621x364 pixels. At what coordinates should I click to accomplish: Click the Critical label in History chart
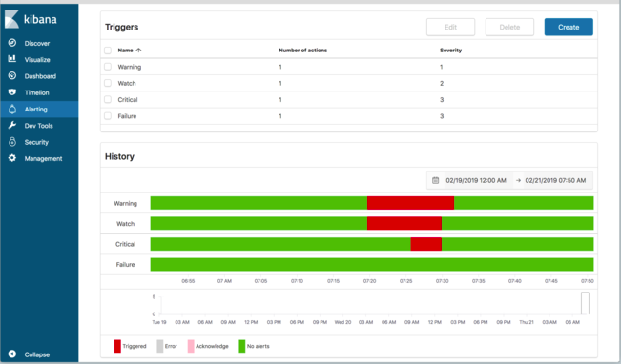tap(125, 244)
